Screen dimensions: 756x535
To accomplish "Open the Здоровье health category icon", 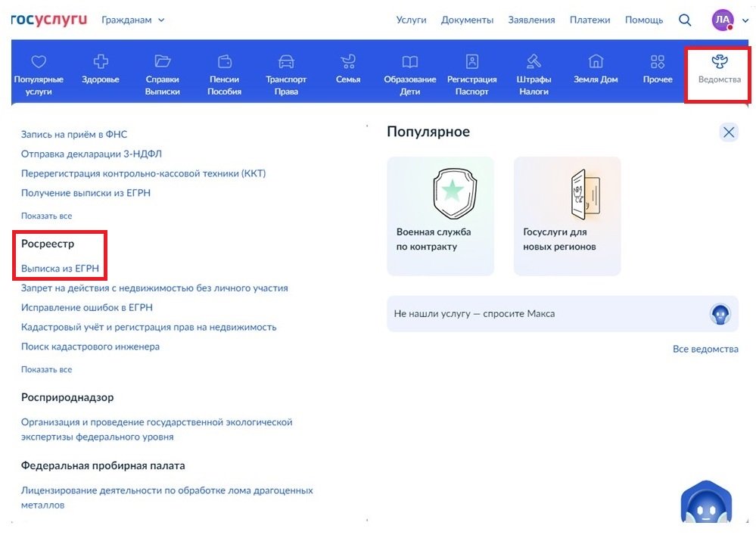I will tap(101, 62).
